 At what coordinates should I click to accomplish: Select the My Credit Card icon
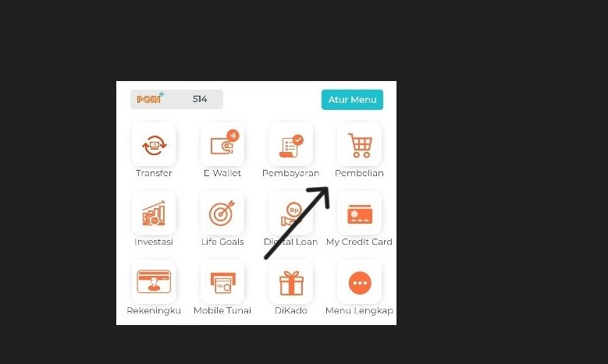360,213
